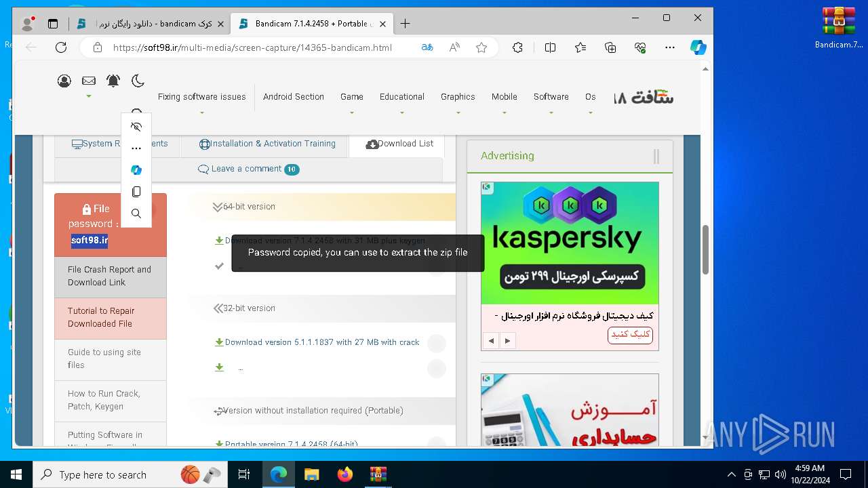Open Split screen button

pyautogui.click(x=550, y=47)
